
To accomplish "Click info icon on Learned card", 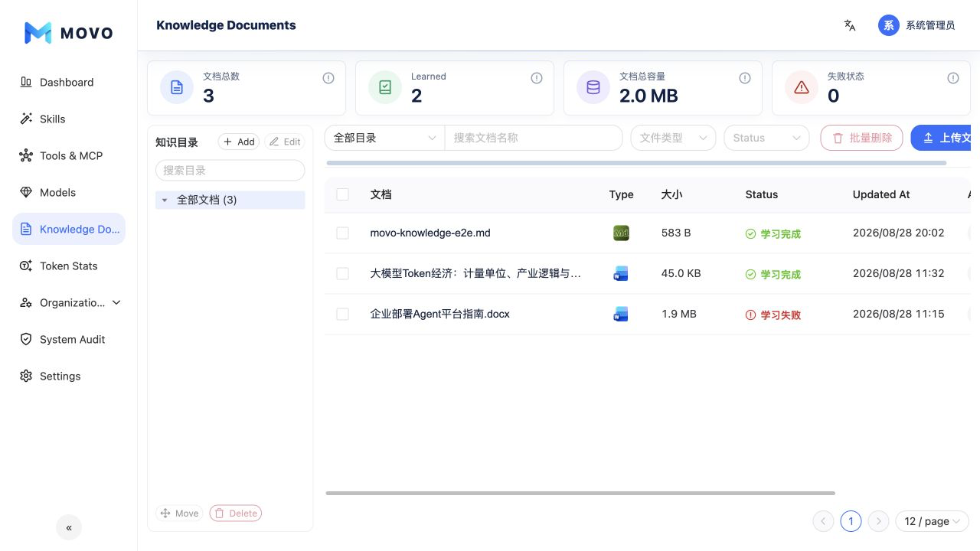I will pyautogui.click(x=537, y=78).
